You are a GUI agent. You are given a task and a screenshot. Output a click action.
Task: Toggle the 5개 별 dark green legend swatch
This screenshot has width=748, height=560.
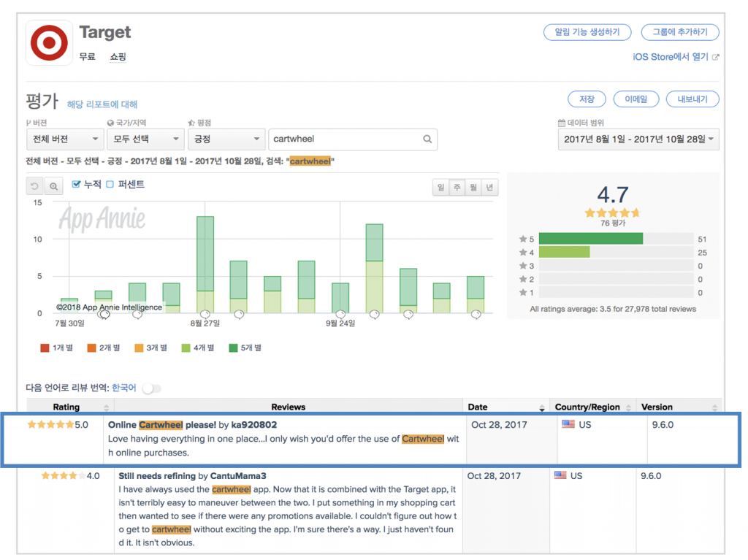233,348
